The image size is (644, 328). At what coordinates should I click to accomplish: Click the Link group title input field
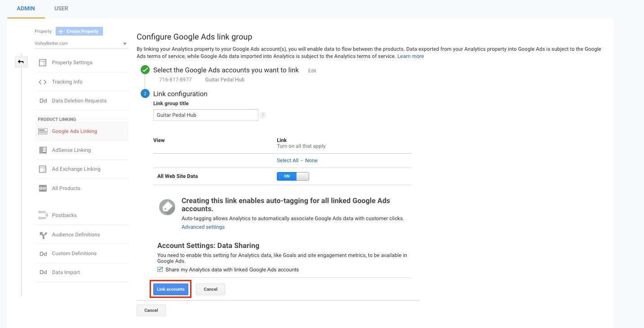coord(206,115)
